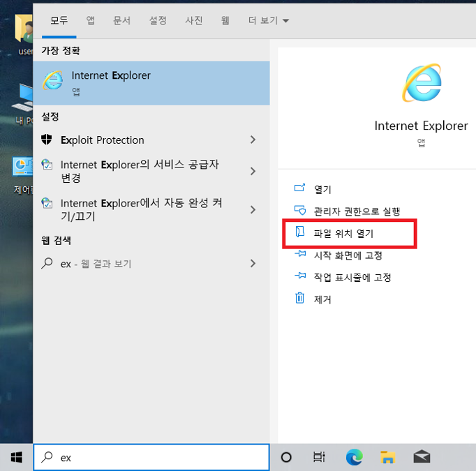Click the Windows Start button
Image resolution: width=476 pixels, height=471 pixels.
(x=16, y=457)
